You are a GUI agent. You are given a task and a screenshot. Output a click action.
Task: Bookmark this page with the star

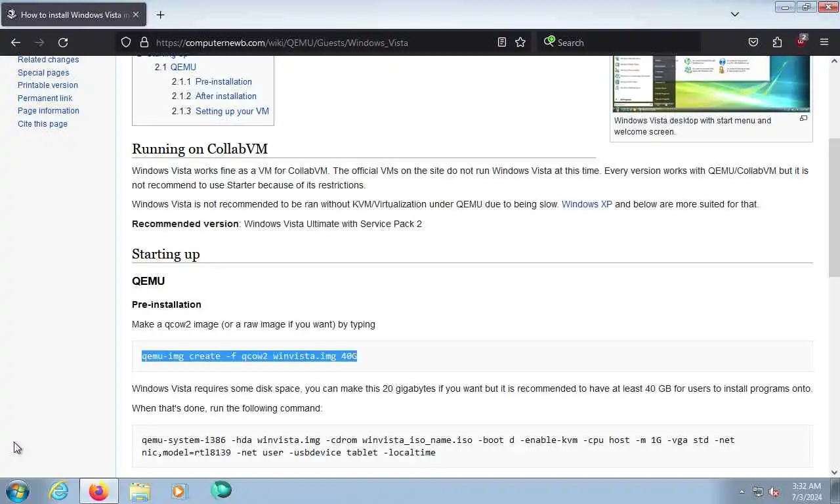[x=520, y=43]
